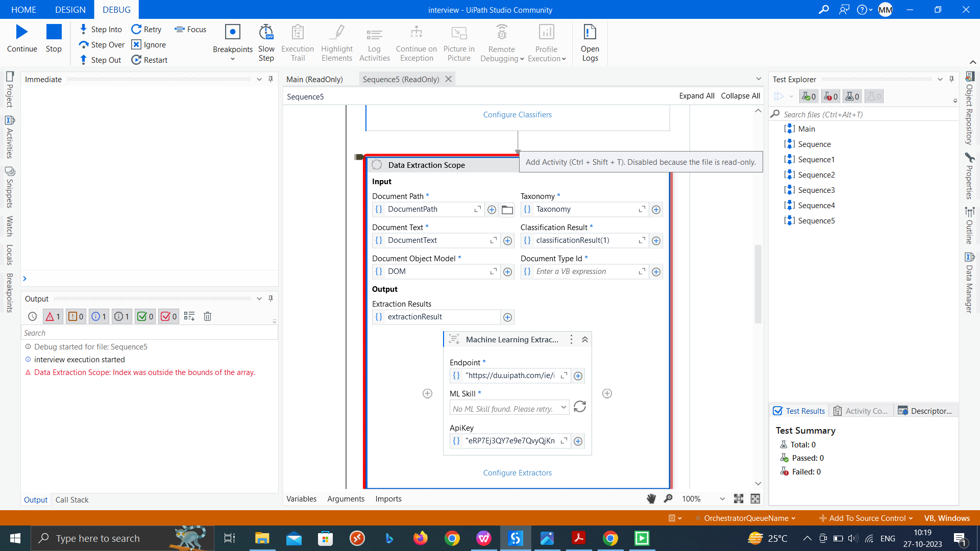Open Remote Debugging dropdown
Screen dimensions: 980x551
pos(502,43)
